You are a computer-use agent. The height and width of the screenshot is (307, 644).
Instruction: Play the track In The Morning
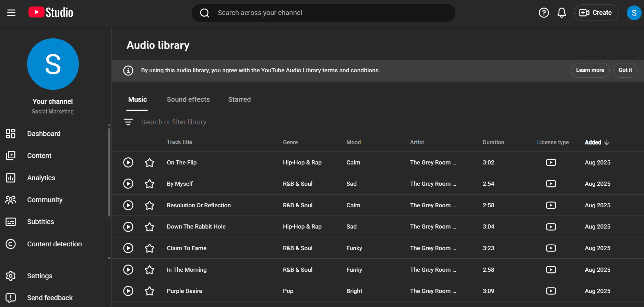128,270
